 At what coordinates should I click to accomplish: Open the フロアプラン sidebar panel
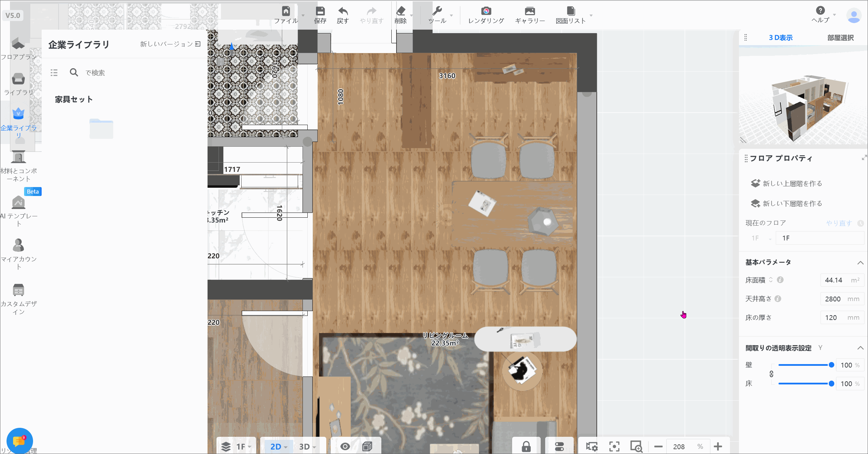click(x=18, y=48)
